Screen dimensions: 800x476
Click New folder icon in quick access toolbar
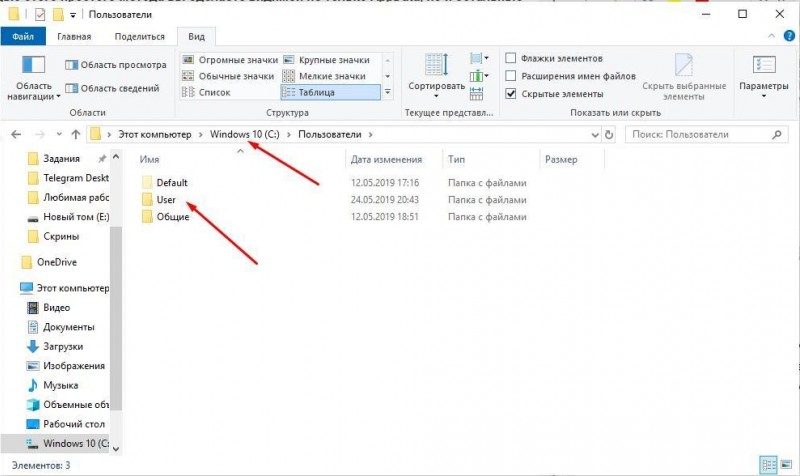59,14
